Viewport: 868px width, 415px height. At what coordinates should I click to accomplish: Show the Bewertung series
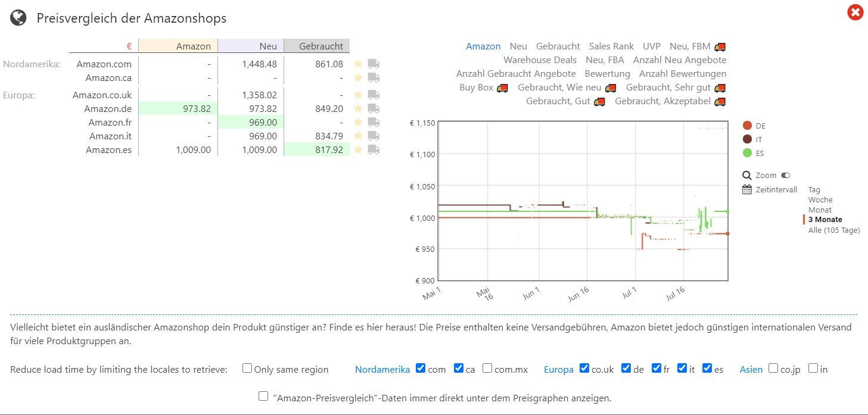tap(608, 74)
